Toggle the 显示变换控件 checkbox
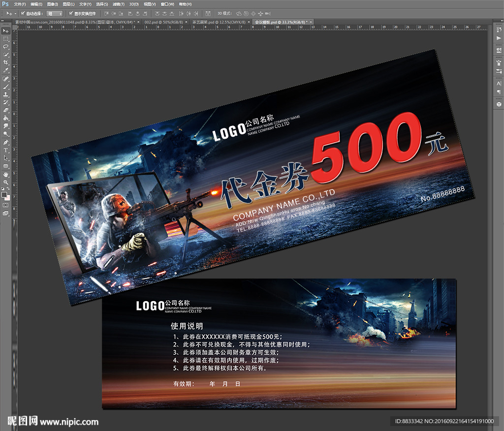The width and height of the screenshot is (504, 431). [71, 13]
